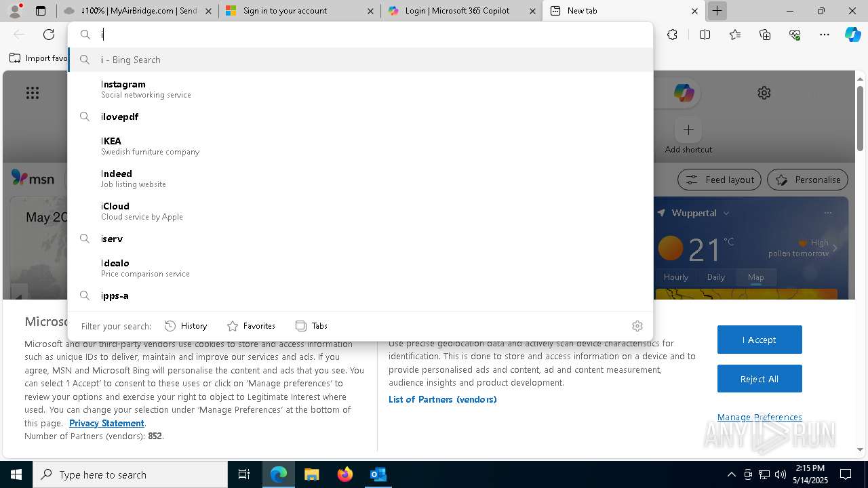Viewport: 868px width, 488px height.
Task: Open the tab actions menu icon
Action: coord(41,11)
